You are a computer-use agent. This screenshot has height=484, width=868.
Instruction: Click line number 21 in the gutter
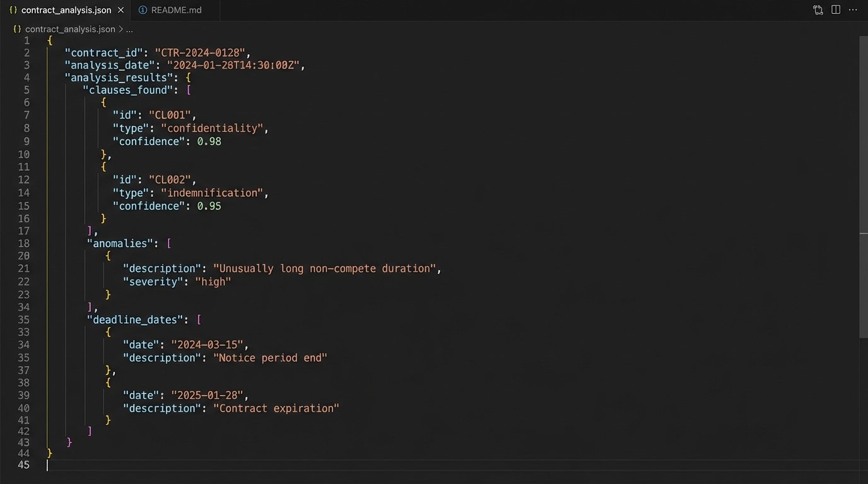coord(24,268)
